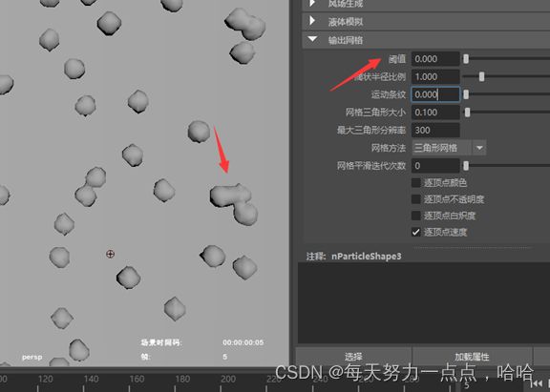Click the persp camera label in viewport

[x=32, y=357]
